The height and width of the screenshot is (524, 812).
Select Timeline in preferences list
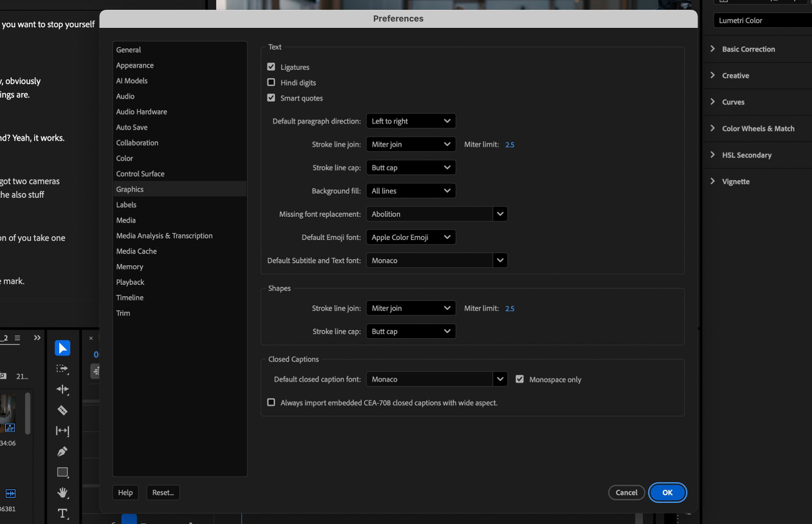click(180, 298)
